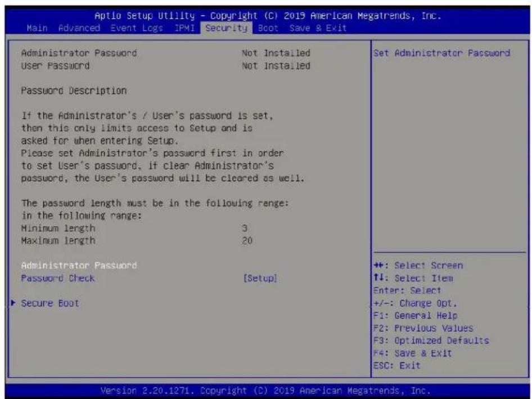Click the Maximum length label
Viewport: 532px width, 399px height.
coord(58,241)
